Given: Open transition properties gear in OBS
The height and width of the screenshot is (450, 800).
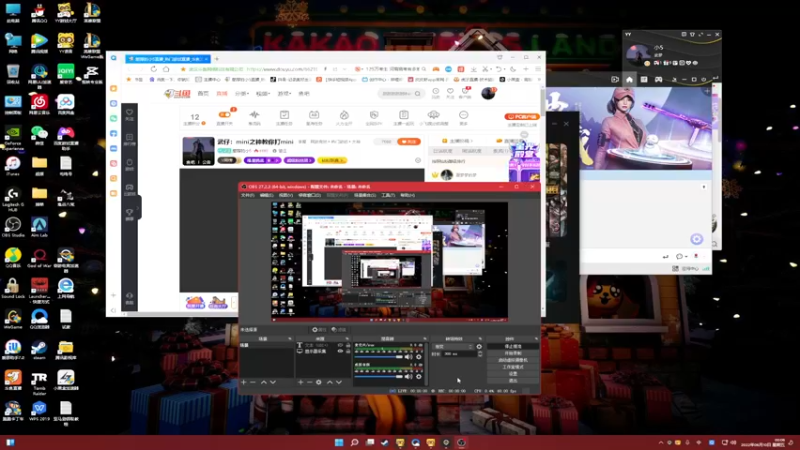Looking at the screenshot, I should click(479, 346).
